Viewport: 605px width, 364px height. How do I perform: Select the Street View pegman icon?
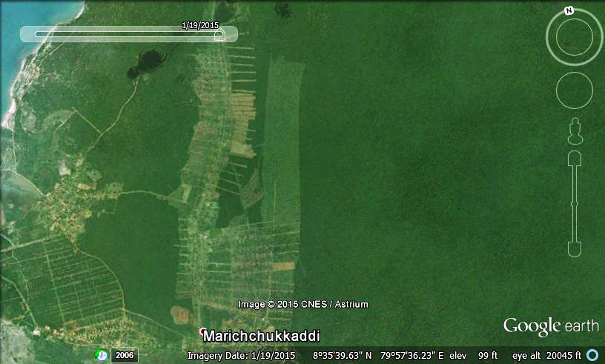(575, 131)
